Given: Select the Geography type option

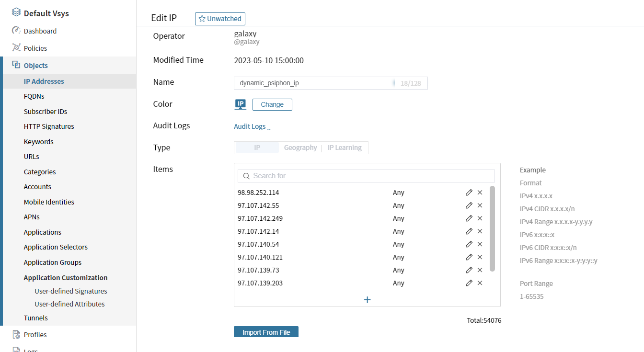Looking at the screenshot, I should click(300, 148).
